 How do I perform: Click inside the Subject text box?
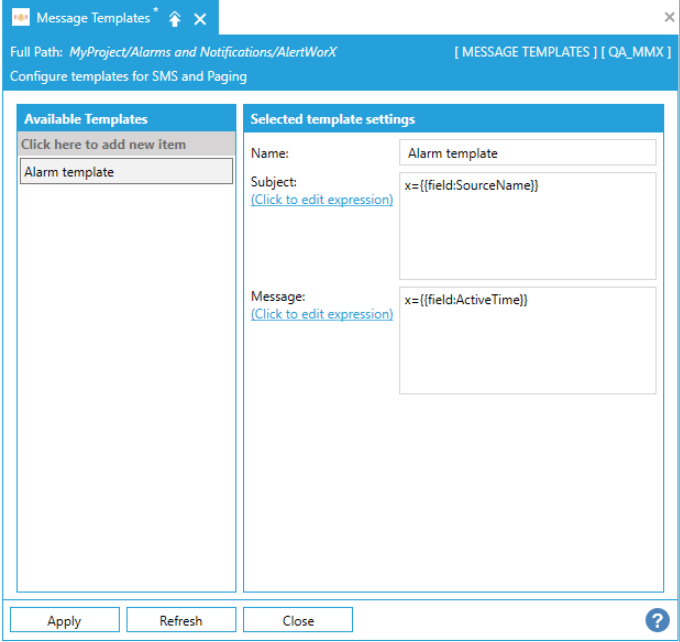(x=527, y=226)
